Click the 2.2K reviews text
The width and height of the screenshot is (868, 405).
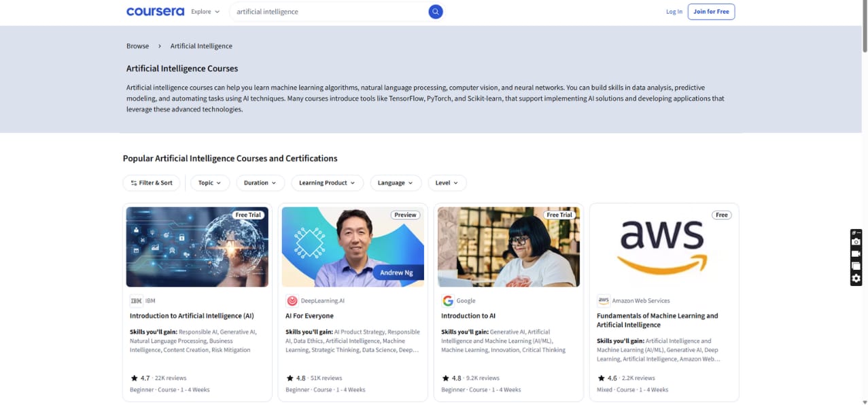(638, 378)
